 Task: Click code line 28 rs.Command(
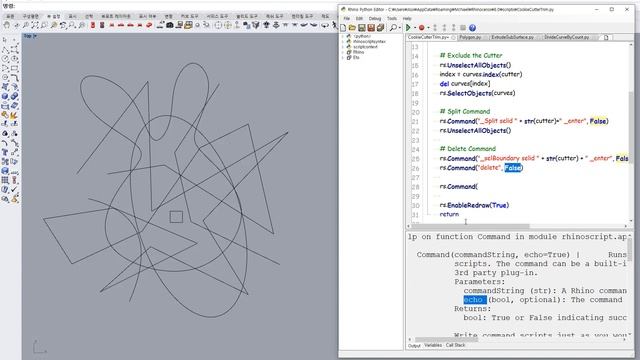[459, 187]
